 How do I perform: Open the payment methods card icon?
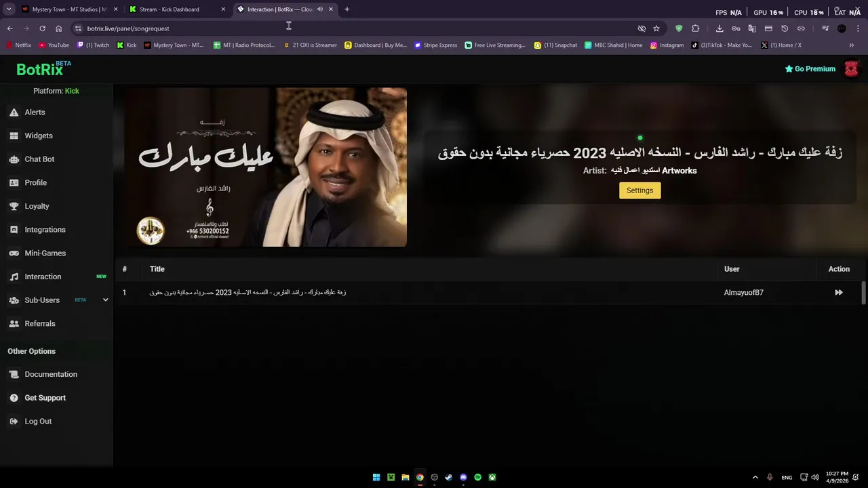pos(768,28)
